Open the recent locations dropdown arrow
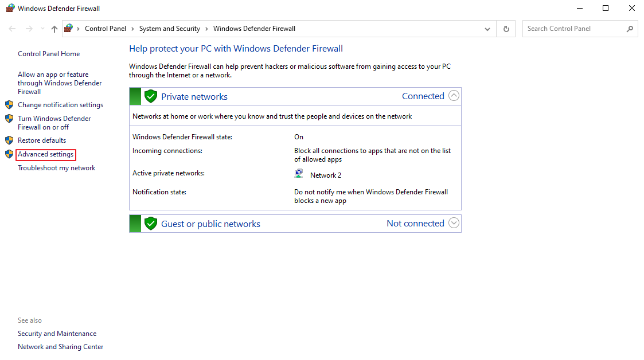Image resolution: width=644 pixels, height=360 pixels. tap(42, 29)
